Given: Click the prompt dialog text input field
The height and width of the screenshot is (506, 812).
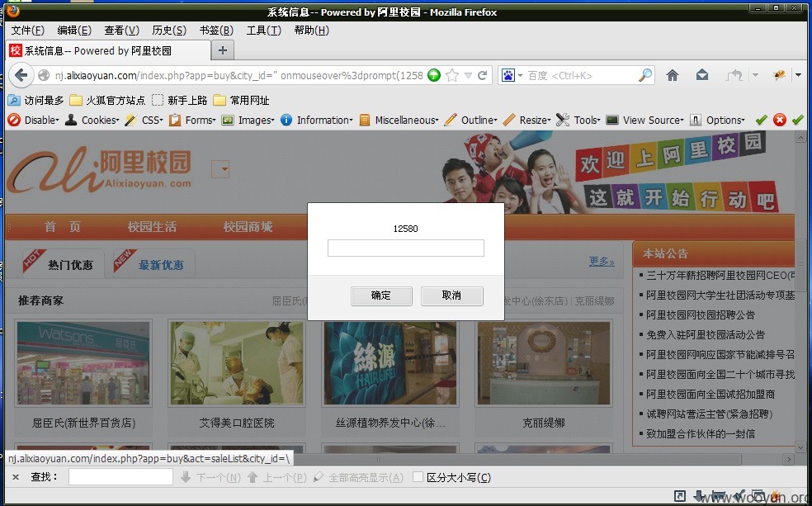Looking at the screenshot, I should click(x=405, y=248).
